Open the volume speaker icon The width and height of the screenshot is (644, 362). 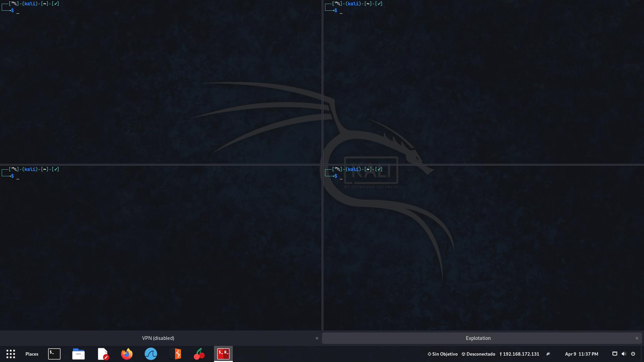(x=624, y=354)
